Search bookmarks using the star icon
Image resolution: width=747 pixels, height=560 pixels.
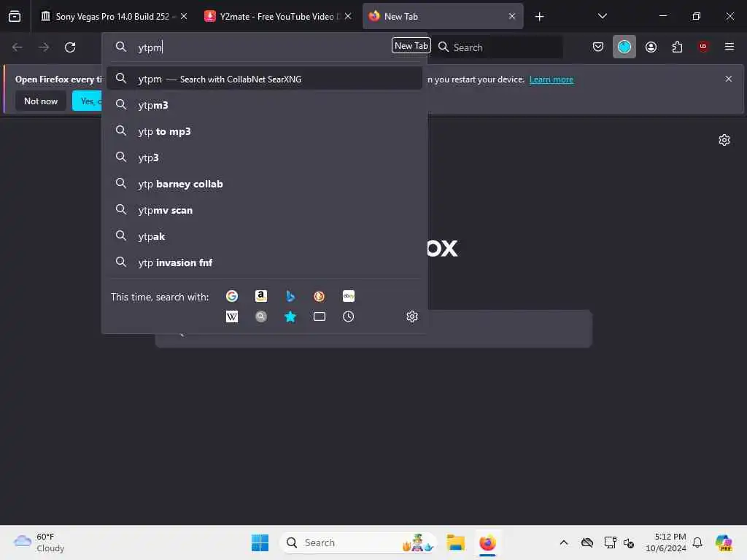(290, 316)
